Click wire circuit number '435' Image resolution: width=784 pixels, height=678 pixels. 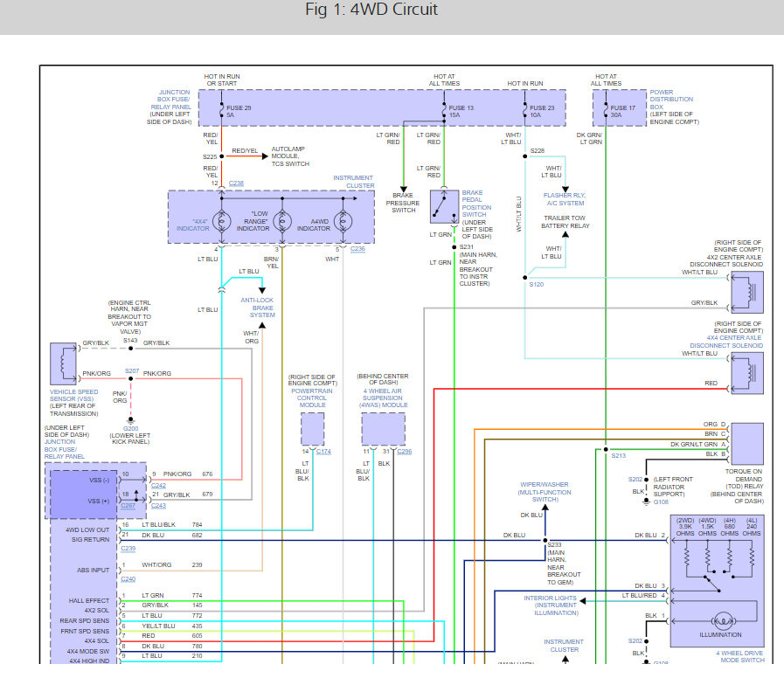197,626
